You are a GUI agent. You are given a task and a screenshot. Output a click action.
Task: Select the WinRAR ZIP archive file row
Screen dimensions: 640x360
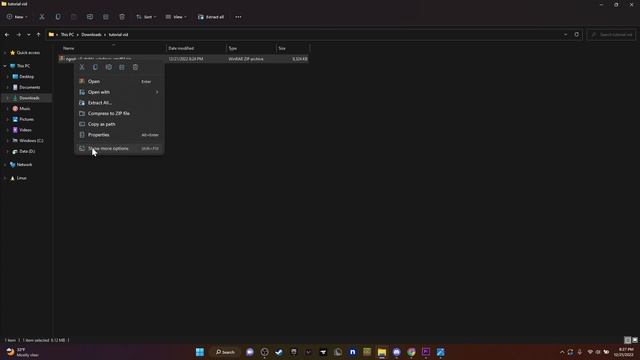[x=184, y=59]
